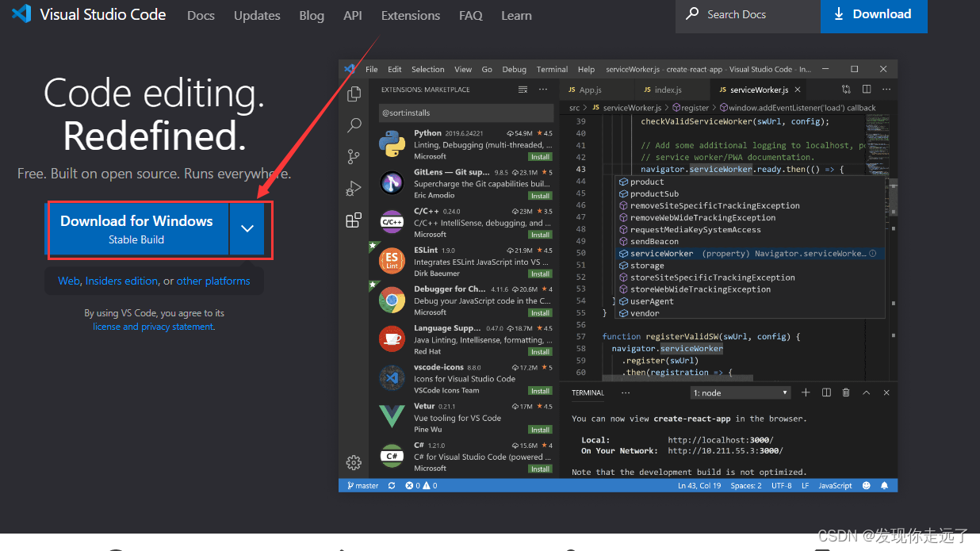
Task: Click the kill terminal trash icon
Action: pos(846,392)
